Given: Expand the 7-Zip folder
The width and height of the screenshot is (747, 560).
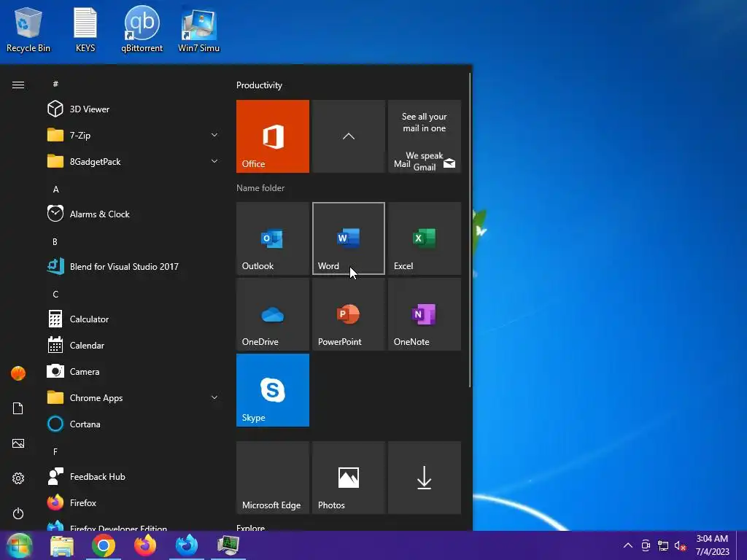Looking at the screenshot, I should point(133,135).
